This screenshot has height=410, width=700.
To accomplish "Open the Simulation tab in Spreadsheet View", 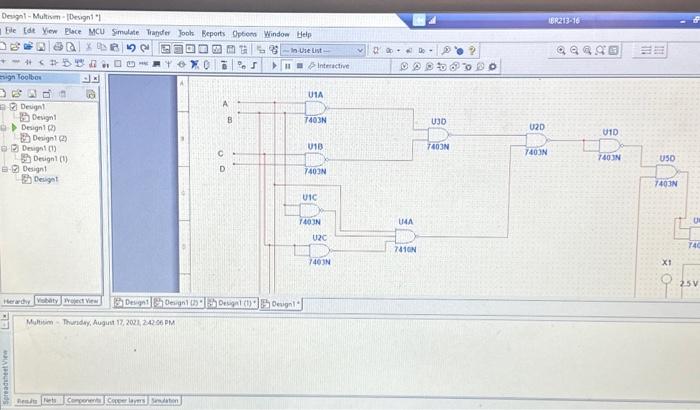I will [x=165, y=400].
